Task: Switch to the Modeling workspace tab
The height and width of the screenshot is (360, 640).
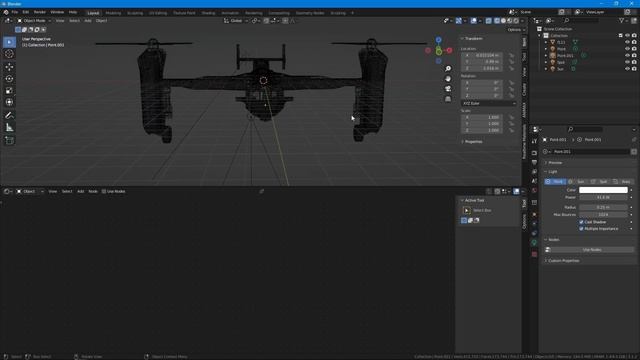Action: point(113,13)
